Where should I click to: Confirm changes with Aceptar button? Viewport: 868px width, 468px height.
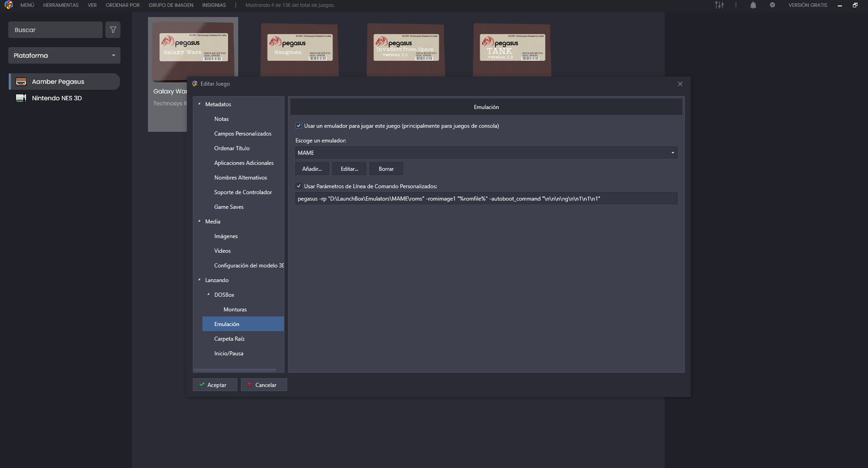coord(215,385)
